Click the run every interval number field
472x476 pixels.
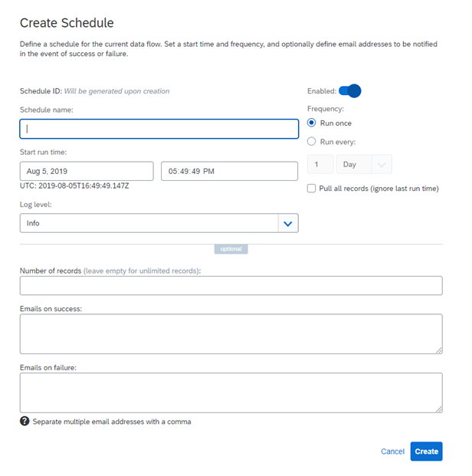tap(320, 164)
